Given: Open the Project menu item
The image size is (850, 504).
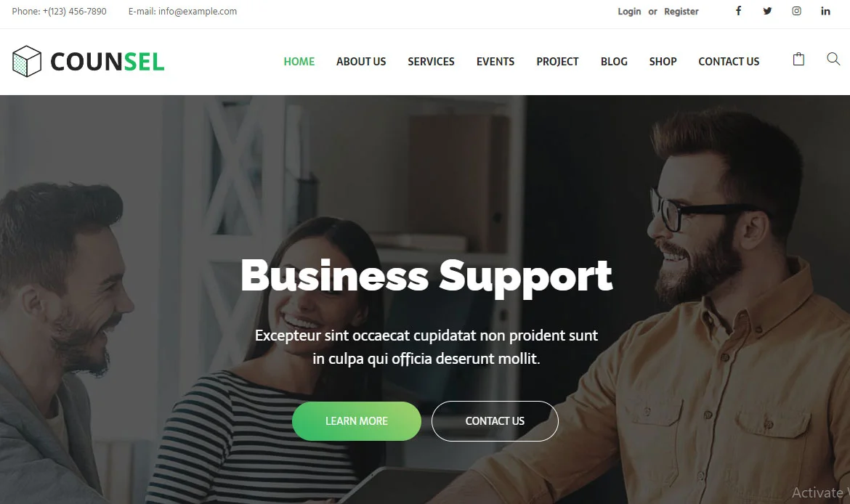Looking at the screenshot, I should click(x=557, y=62).
